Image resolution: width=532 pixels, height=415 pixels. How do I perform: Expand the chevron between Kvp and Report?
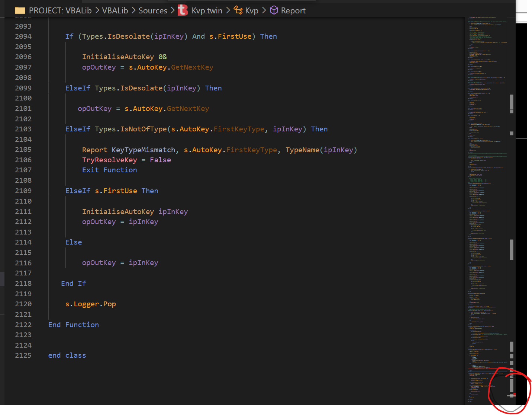click(264, 10)
